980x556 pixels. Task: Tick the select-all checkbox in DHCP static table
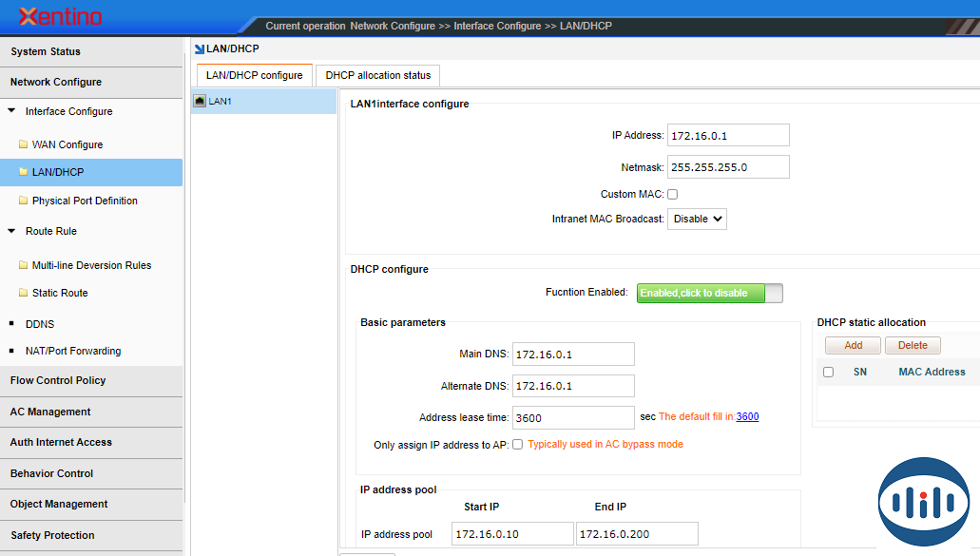[828, 372]
